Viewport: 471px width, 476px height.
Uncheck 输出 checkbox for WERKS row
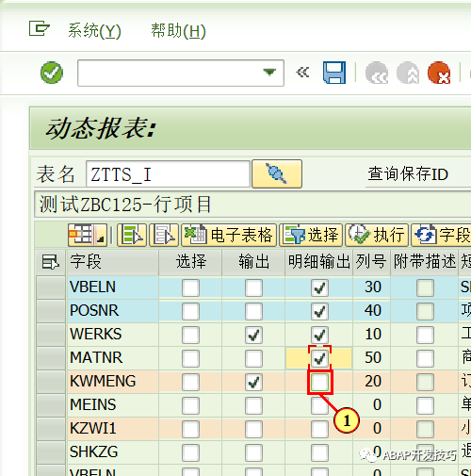coord(253,335)
